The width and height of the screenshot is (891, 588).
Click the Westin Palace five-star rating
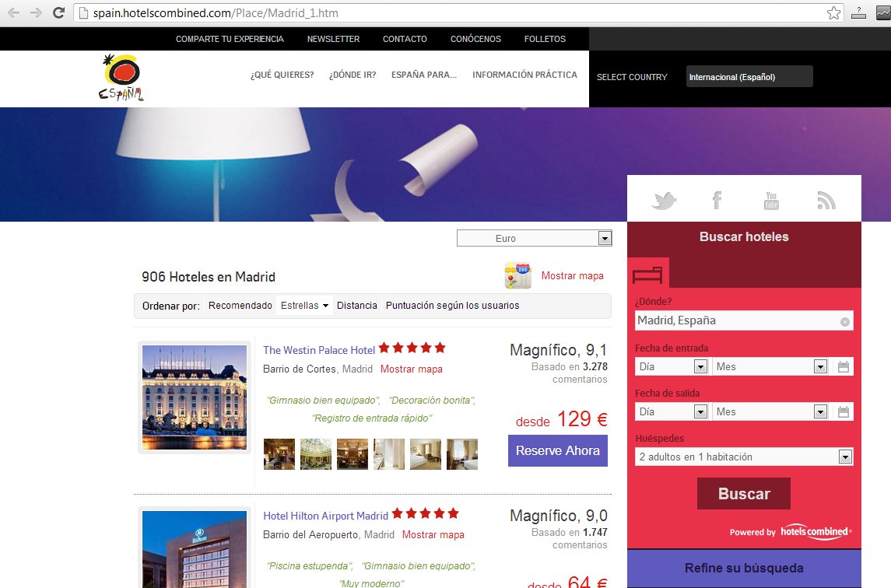[412, 348]
